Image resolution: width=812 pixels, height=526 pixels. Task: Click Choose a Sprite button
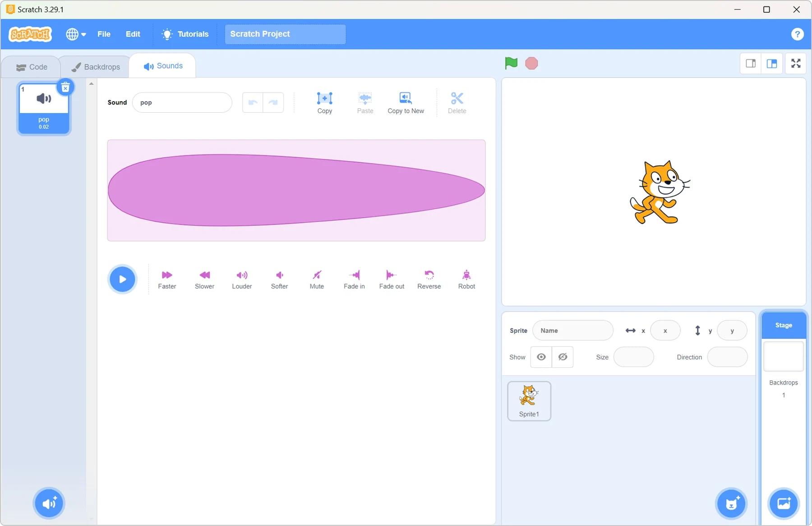pos(731,503)
